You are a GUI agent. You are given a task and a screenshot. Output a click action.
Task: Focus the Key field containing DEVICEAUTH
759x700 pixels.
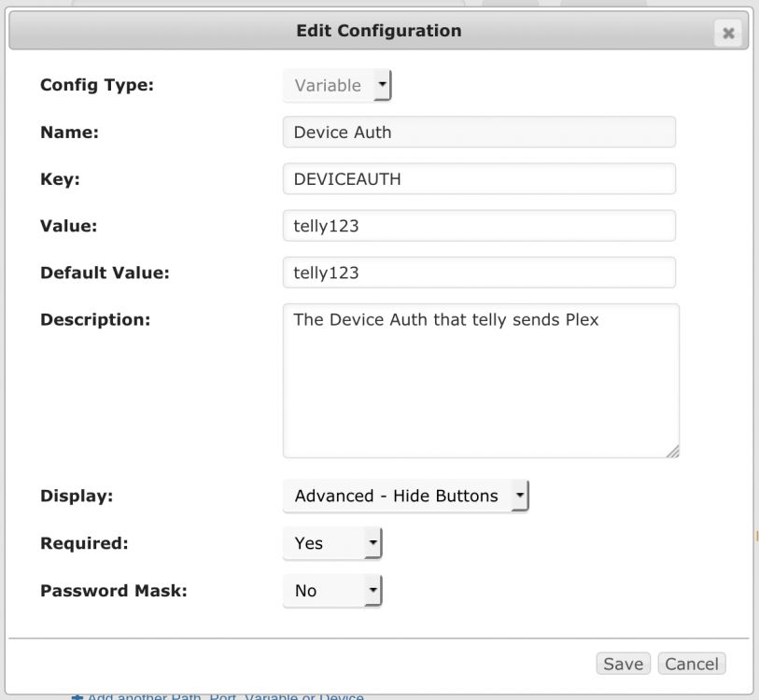point(479,178)
